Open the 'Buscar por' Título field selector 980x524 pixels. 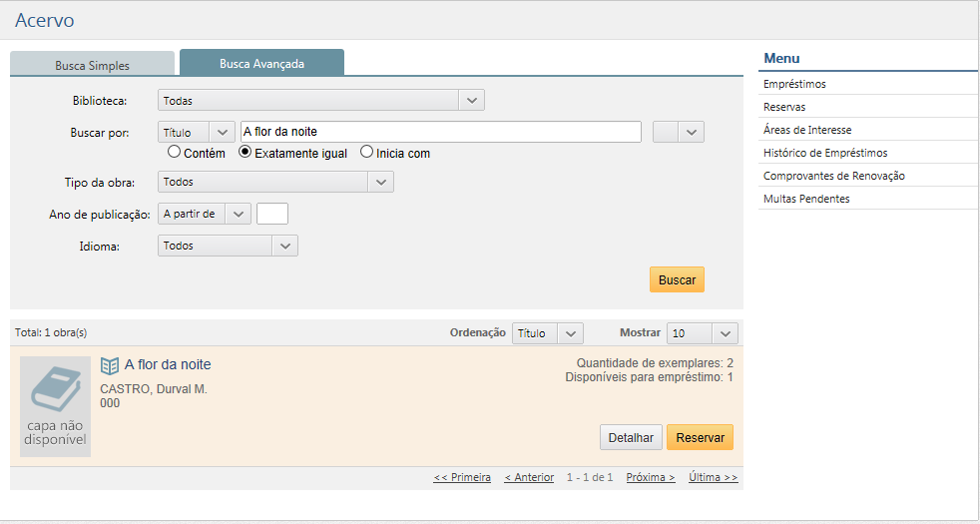(x=197, y=132)
